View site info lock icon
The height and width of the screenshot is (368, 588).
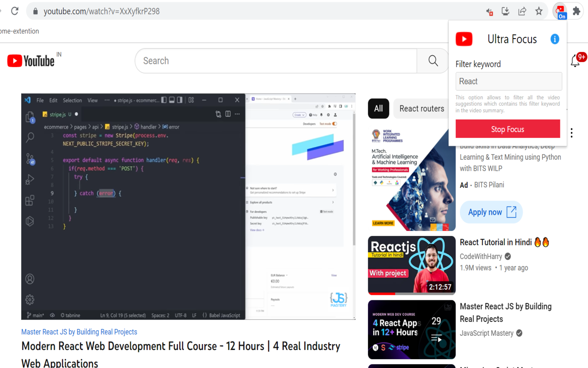pos(35,11)
